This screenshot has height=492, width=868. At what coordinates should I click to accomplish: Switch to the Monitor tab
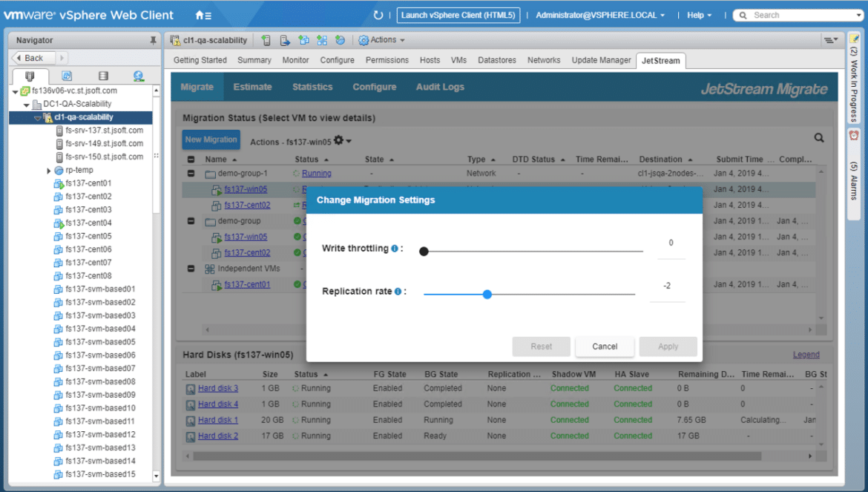295,60
